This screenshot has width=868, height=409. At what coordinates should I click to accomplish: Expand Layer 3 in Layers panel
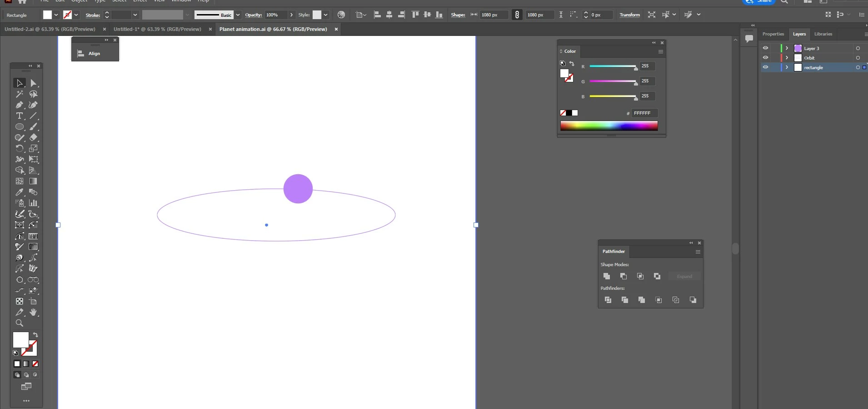click(x=787, y=48)
